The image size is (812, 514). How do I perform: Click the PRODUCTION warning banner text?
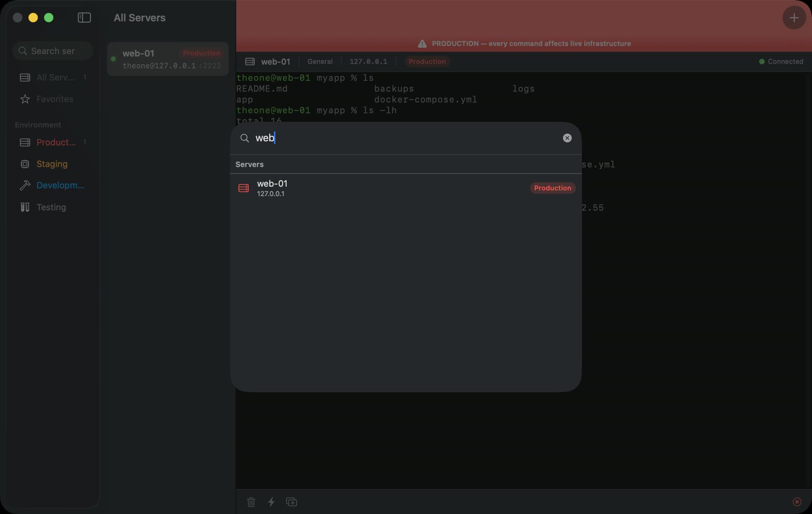531,44
